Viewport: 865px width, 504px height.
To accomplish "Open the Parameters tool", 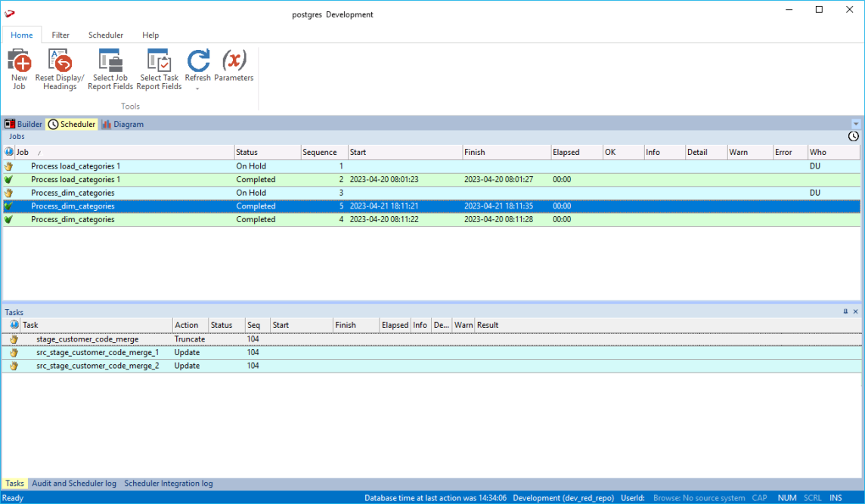I will 234,61.
